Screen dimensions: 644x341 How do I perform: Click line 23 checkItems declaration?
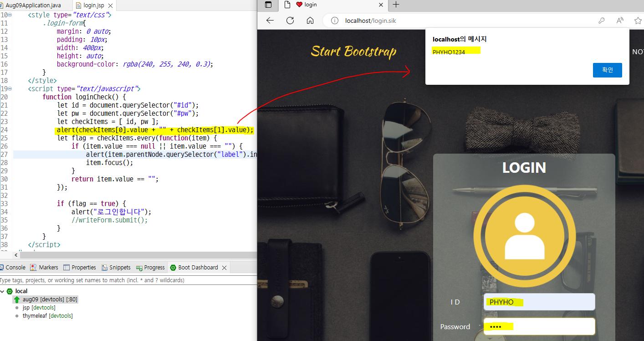108,122
